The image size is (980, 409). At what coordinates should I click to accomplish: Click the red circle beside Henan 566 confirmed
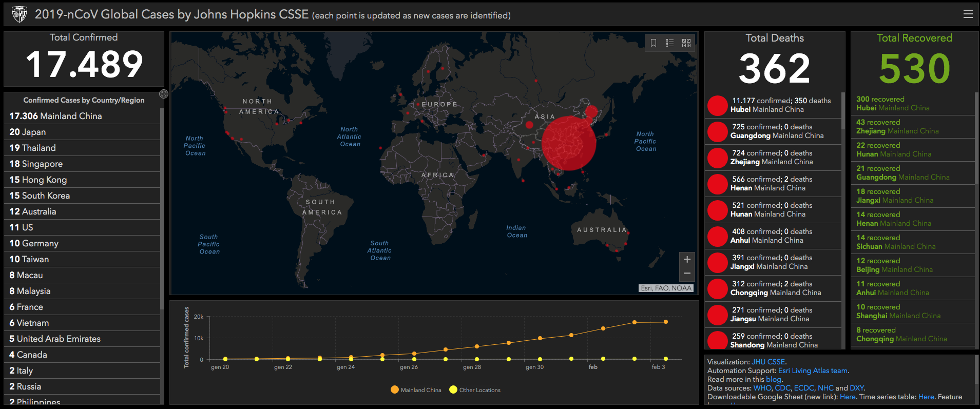click(x=718, y=184)
